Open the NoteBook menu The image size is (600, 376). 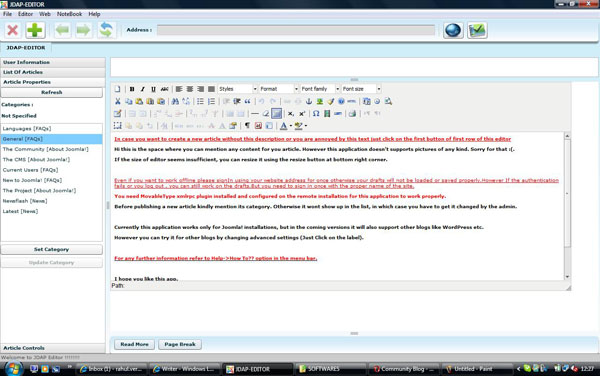click(69, 14)
